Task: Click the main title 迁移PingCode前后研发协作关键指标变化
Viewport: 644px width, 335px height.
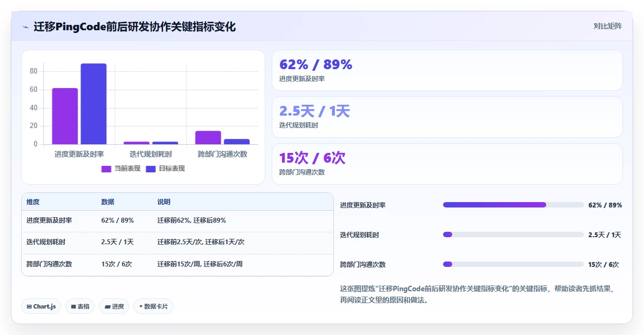Action: click(135, 27)
